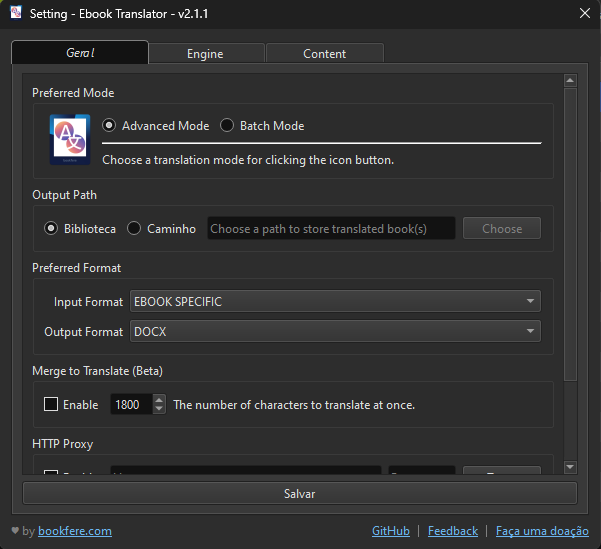Click the vertical scrollbar thumb
Screen dimensions: 601x549
(570, 235)
